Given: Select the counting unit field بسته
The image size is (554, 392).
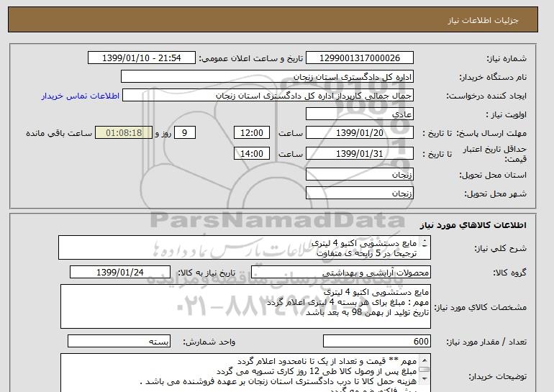Looking at the screenshot, I should (x=119, y=341).
